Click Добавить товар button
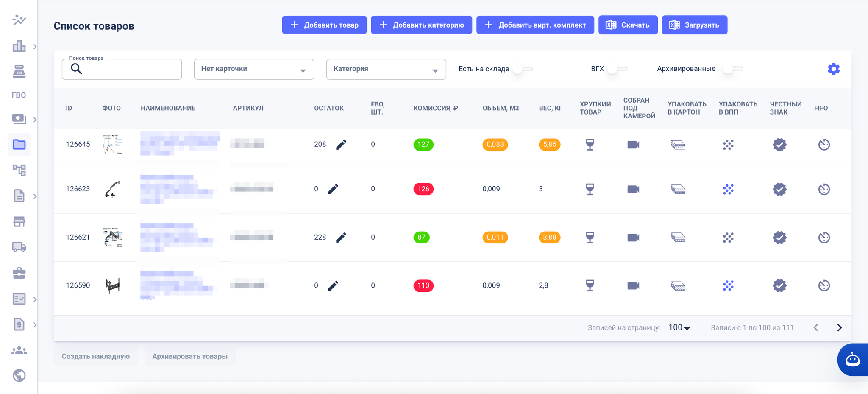 (x=324, y=25)
